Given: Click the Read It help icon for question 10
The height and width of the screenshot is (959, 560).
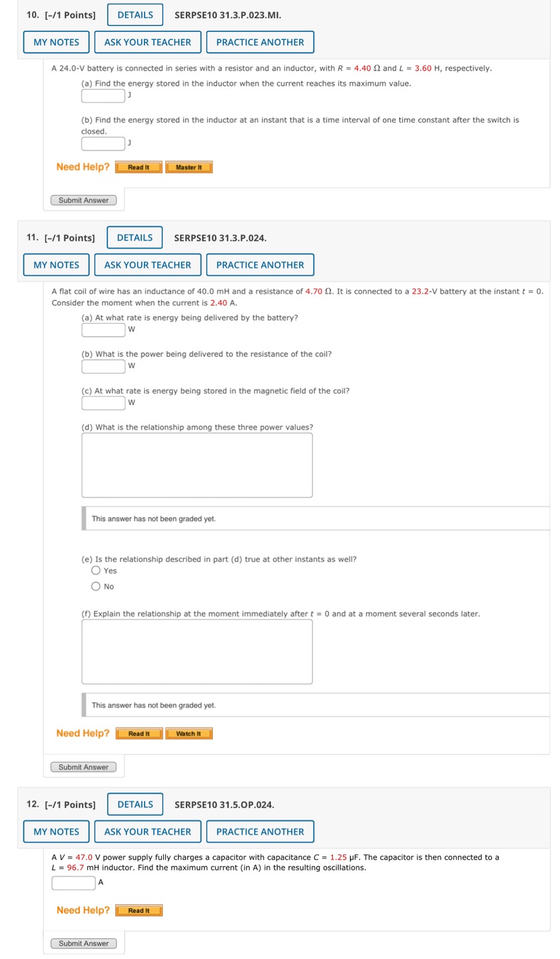Looking at the screenshot, I should pyautogui.click(x=138, y=167).
